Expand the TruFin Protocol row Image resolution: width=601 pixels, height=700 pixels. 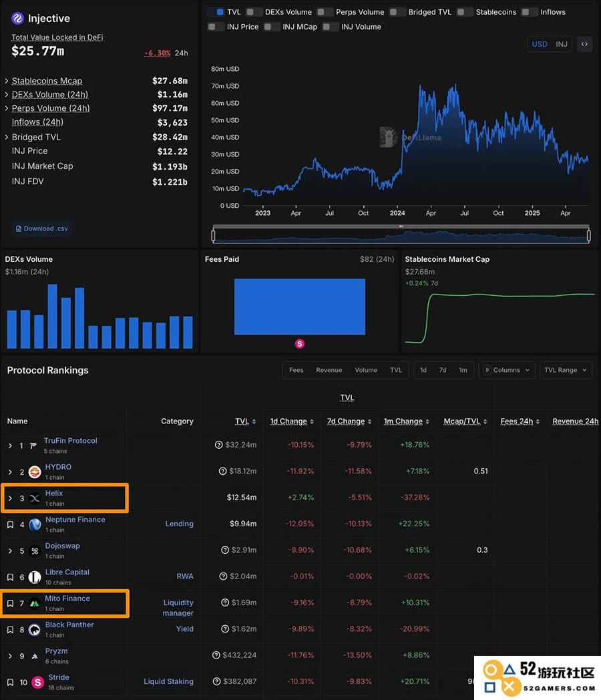[x=10, y=446]
